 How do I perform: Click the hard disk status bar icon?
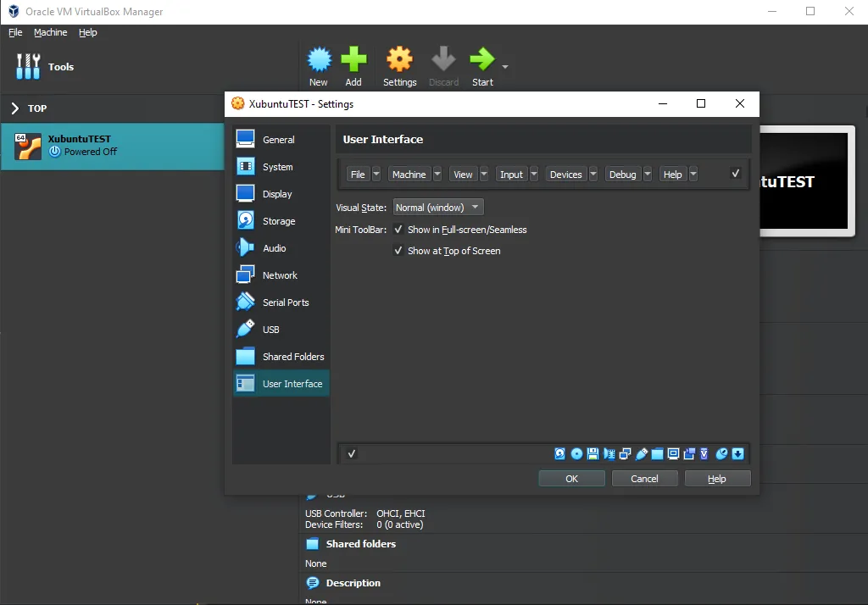point(560,454)
